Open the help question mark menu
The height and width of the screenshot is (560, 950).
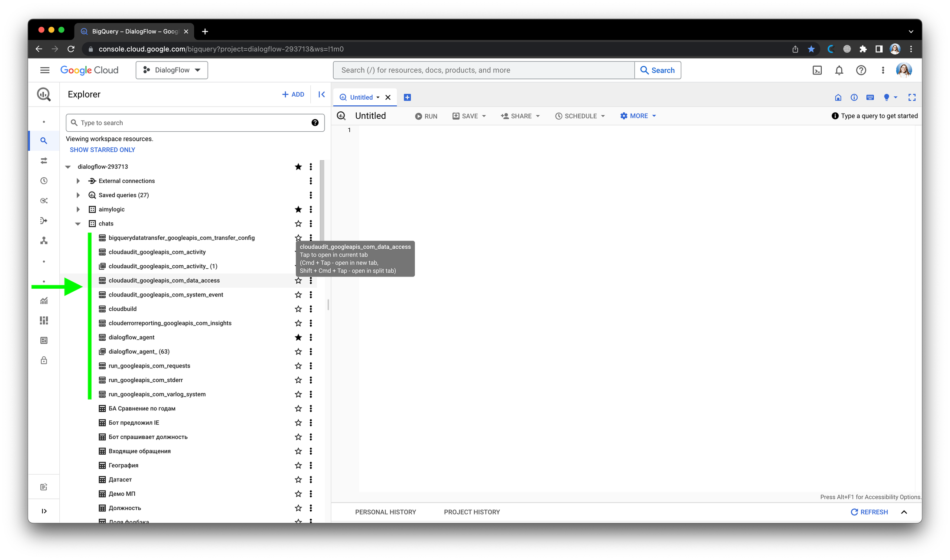pyautogui.click(x=861, y=70)
